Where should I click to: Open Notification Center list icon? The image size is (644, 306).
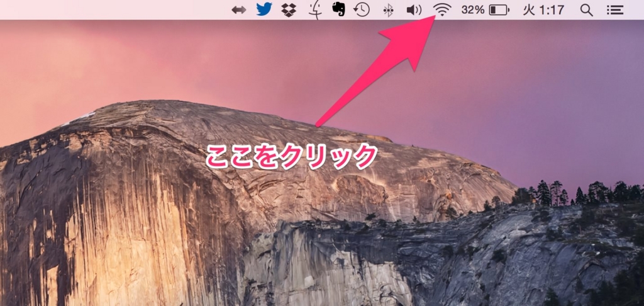(x=615, y=10)
